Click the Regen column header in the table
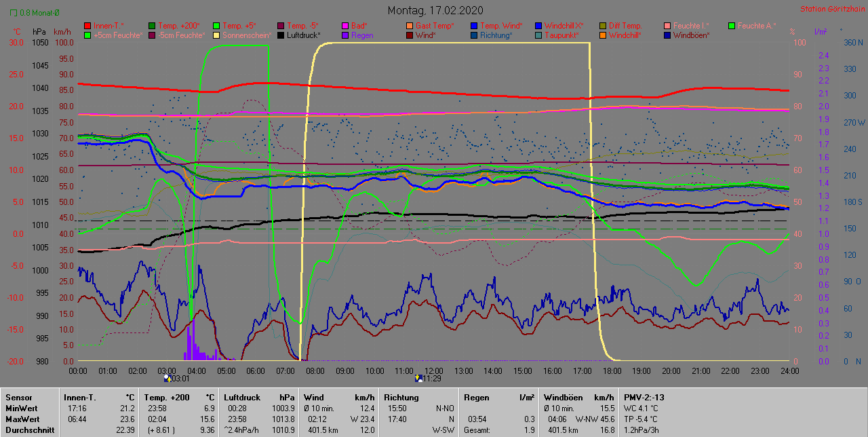 pos(477,397)
